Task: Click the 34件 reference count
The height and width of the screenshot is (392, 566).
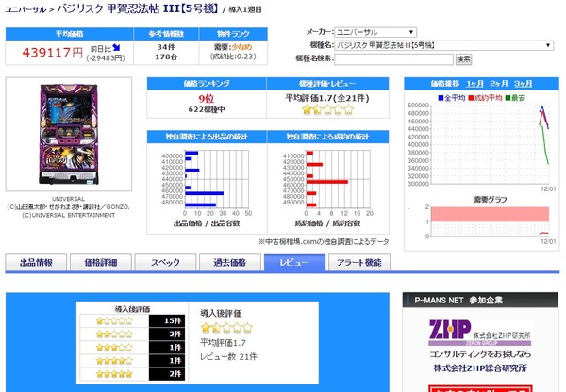Action: (x=166, y=47)
